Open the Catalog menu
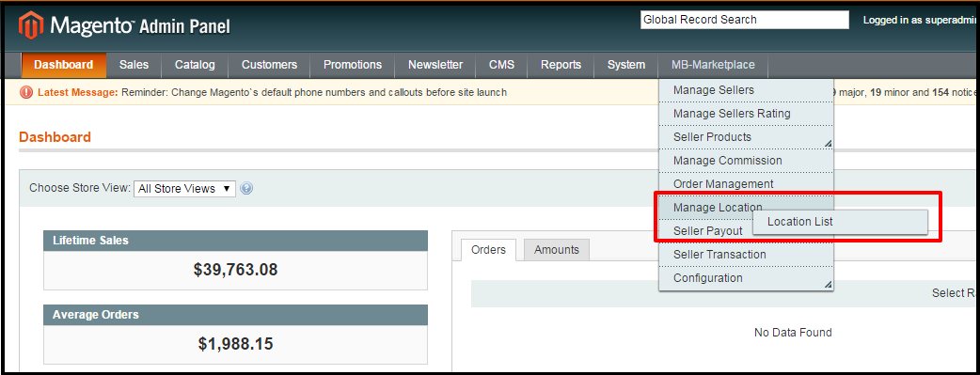980x375 pixels. (x=195, y=65)
